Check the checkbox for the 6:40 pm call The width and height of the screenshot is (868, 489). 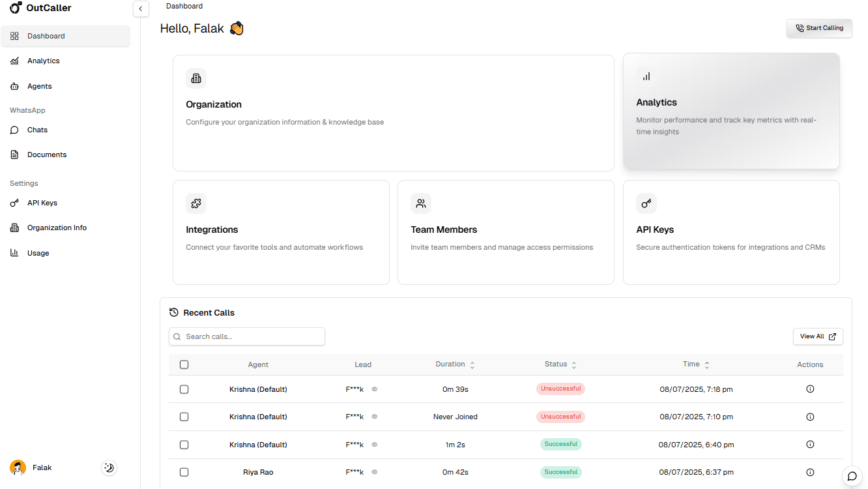click(x=184, y=444)
